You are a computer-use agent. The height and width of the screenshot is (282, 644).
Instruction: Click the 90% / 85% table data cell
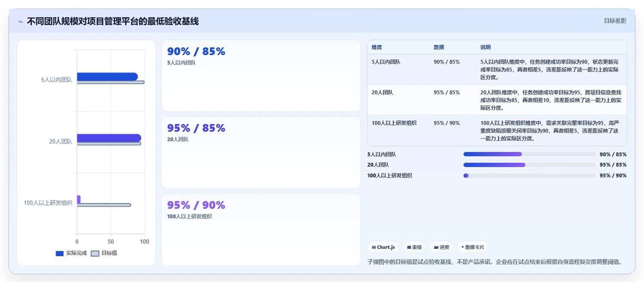click(x=447, y=62)
